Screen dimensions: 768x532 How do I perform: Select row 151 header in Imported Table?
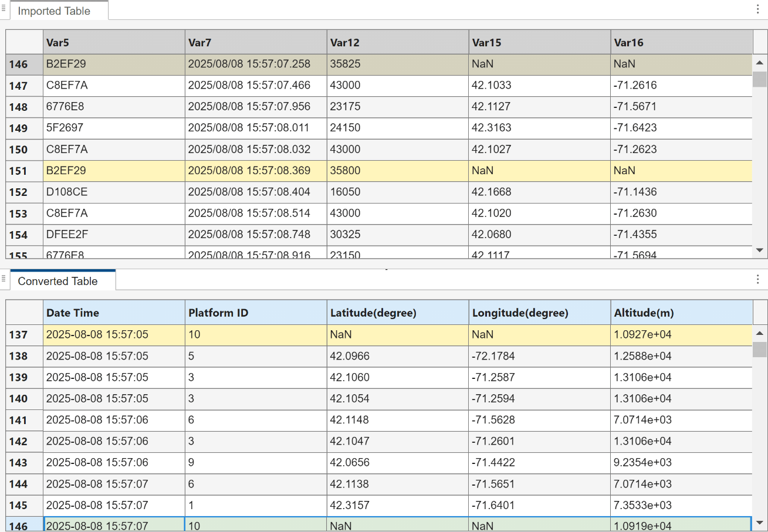[x=19, y=171]
